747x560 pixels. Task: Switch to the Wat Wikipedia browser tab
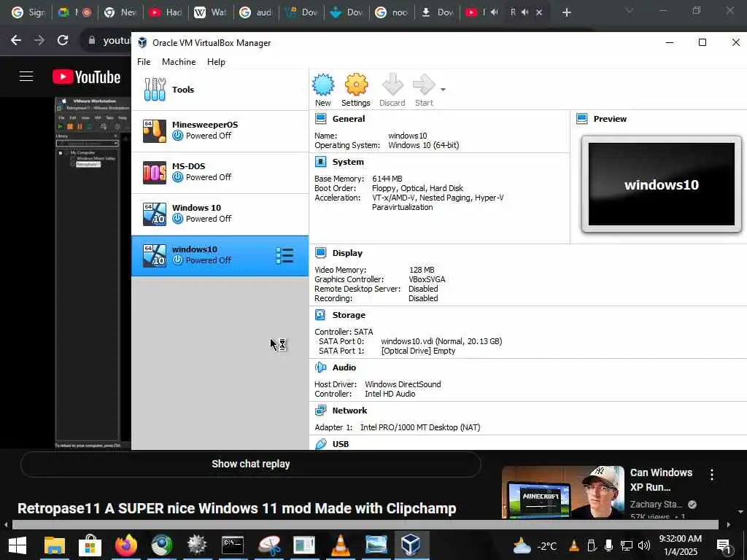[211, 12]
